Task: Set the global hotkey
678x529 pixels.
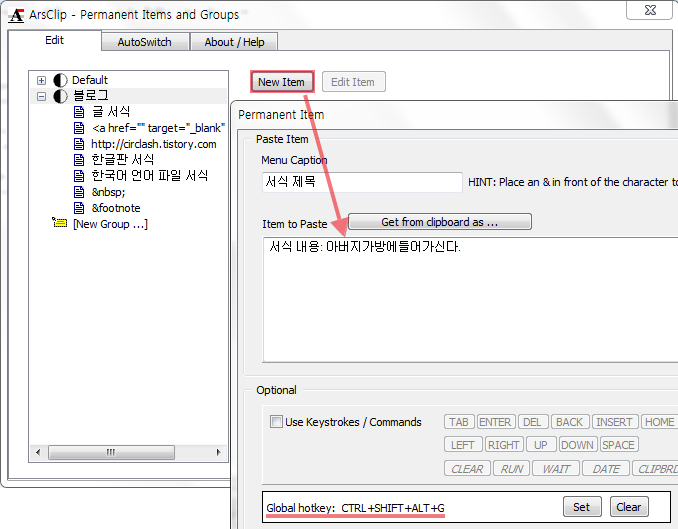Action: coord(582,507)
